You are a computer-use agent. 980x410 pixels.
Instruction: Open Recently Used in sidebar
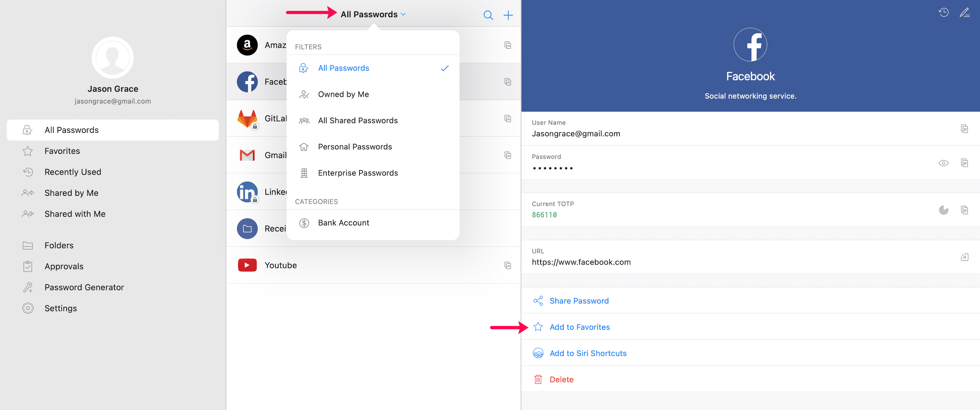(x=113, y=172)
